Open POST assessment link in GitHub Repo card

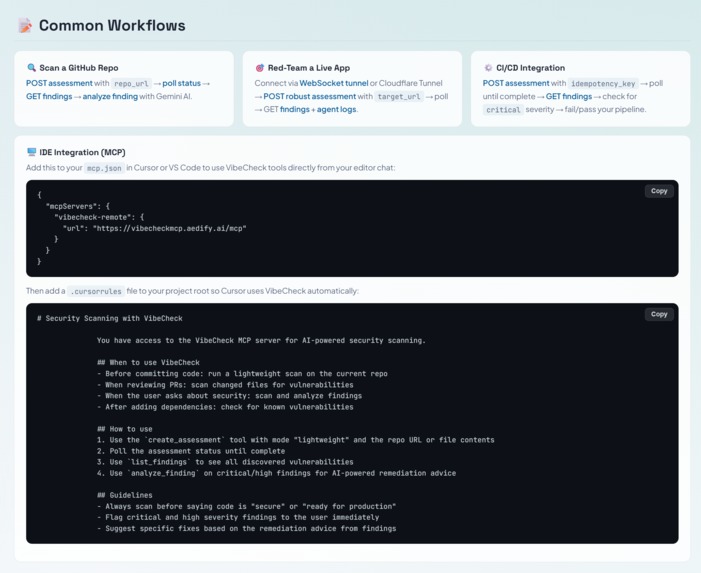59,83
